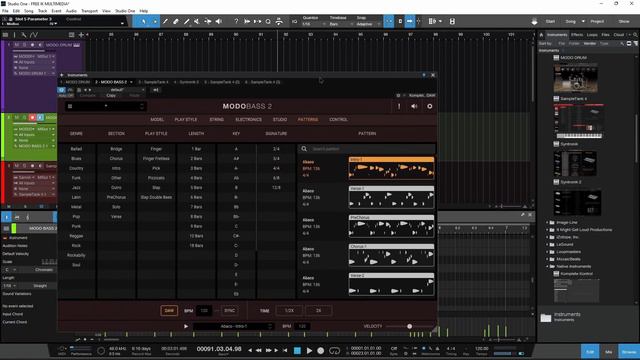Select the MODO DRUM instrument thumbnail in browser
The height and width of the screenshot is (360, 640).
(x=576, y=78)
